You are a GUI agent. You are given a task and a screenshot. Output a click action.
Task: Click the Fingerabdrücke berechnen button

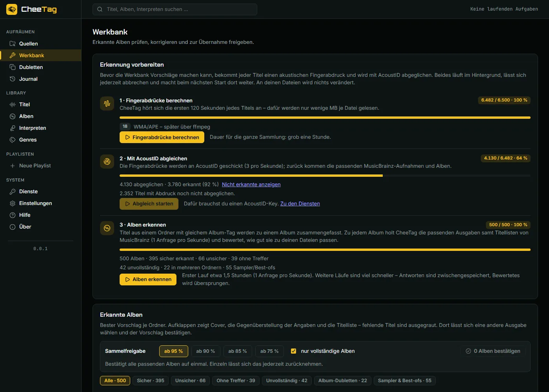pos(162,137)
